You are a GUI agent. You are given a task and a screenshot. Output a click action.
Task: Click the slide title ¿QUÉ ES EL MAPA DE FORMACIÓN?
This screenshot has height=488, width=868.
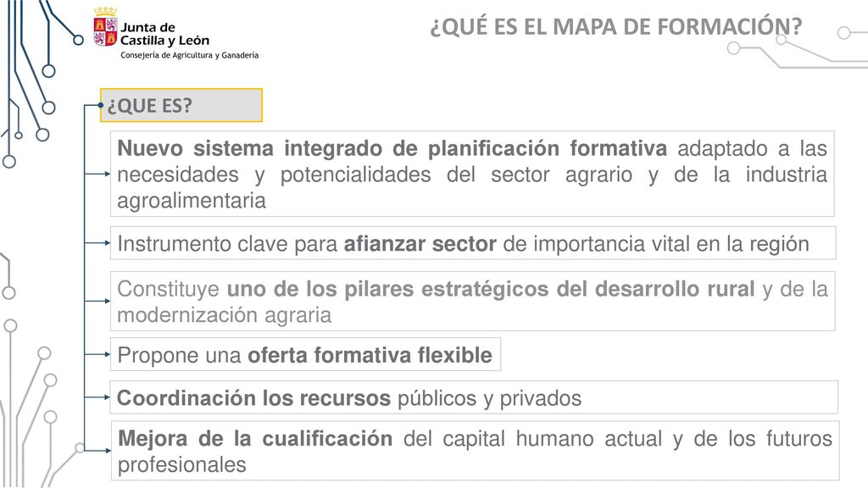[616, 26]
